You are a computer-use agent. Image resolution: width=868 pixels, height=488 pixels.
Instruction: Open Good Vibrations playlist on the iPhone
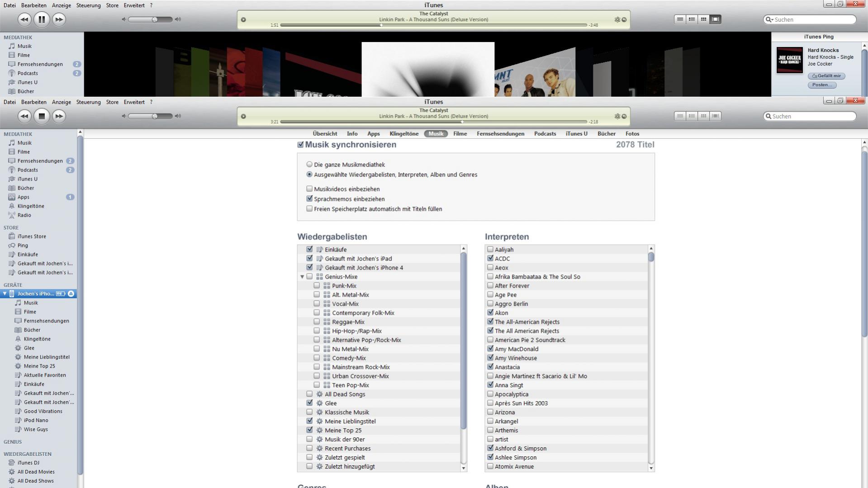(43, 412)
